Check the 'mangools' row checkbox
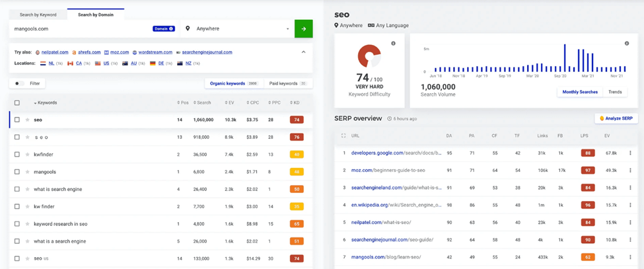This screenshot has width=644, height=269. [17, 172]
